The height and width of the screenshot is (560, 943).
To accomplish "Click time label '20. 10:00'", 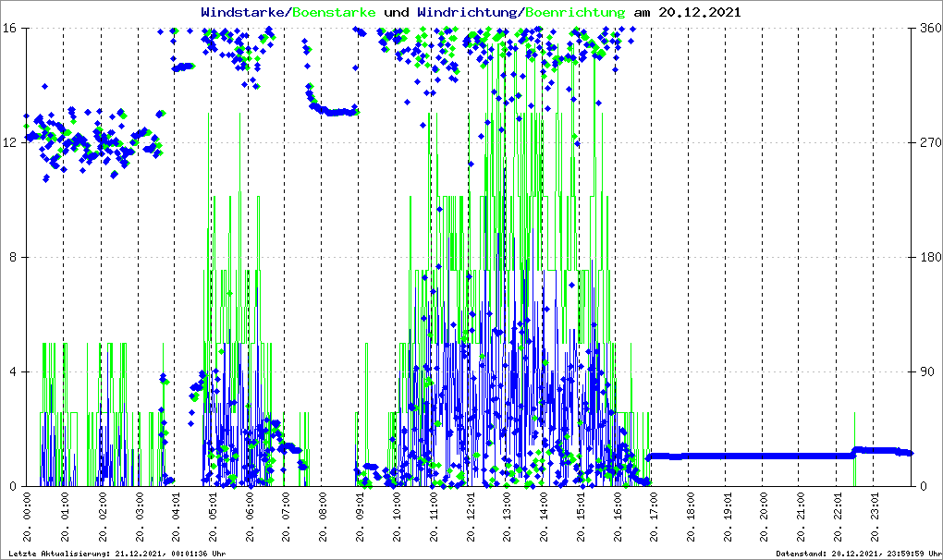I will tap(397, 517).
